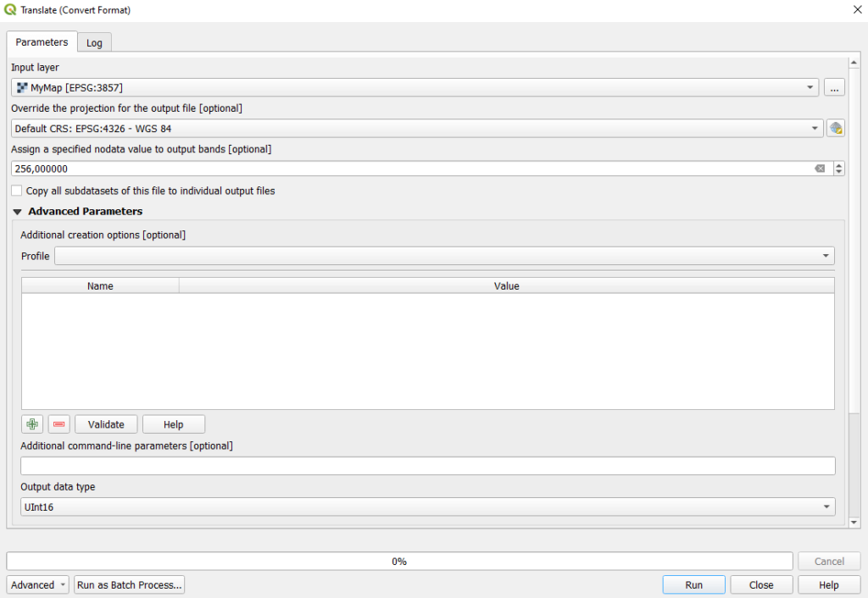Switch to the Log tab
This screenshot has width=868, height=598.
pos(94,42)
